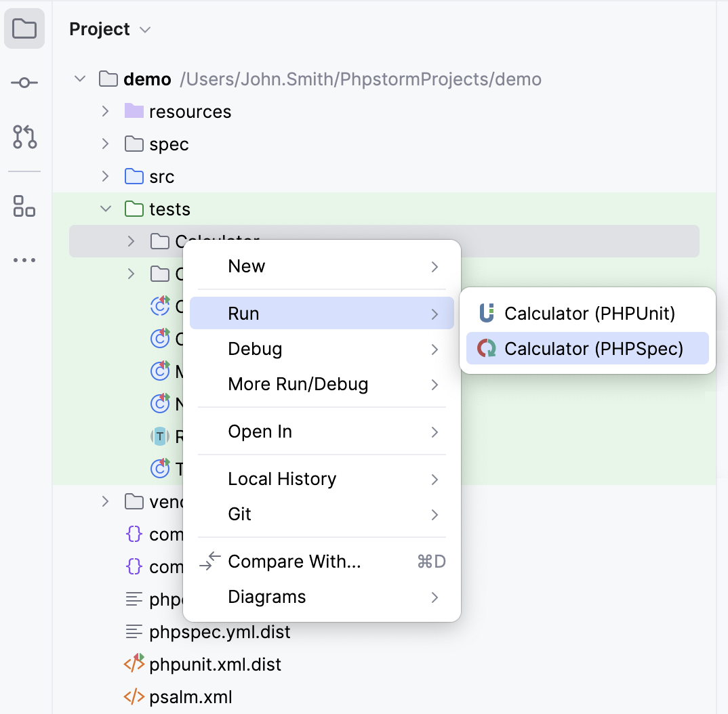
Task: Select the tests folder
Action: point(171,209)
